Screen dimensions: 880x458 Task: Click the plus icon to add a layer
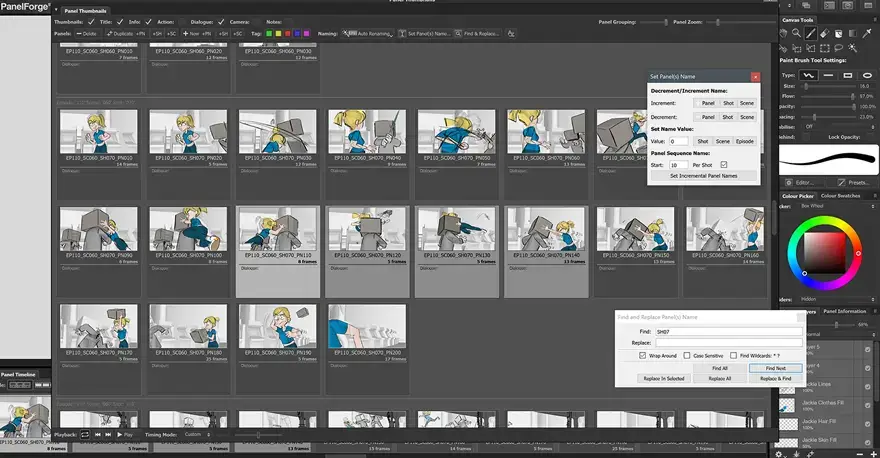point(873,454)
